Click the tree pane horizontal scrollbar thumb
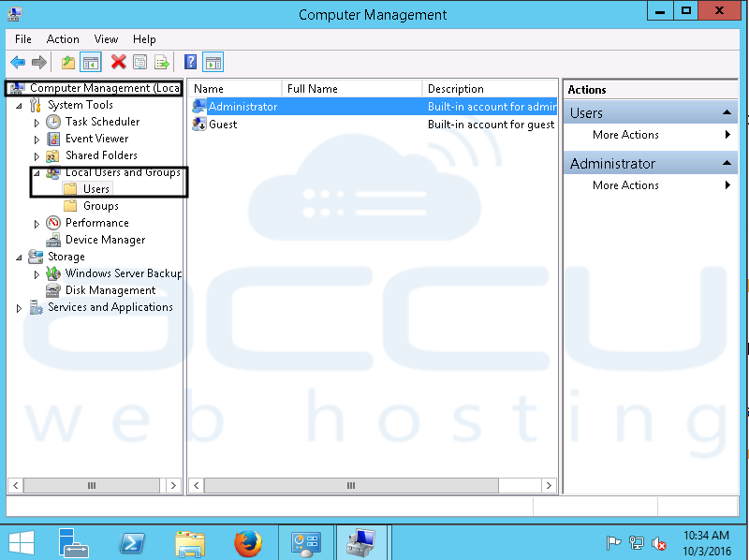 tap(91, 485)
